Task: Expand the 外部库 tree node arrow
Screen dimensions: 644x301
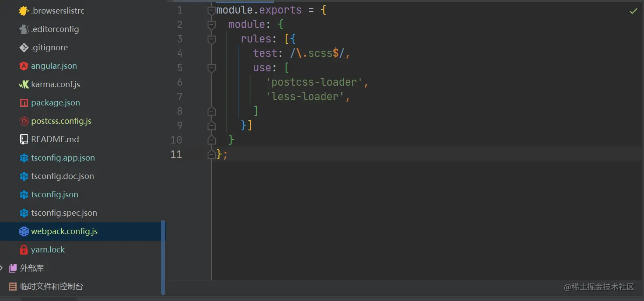Action: point(2,268)
